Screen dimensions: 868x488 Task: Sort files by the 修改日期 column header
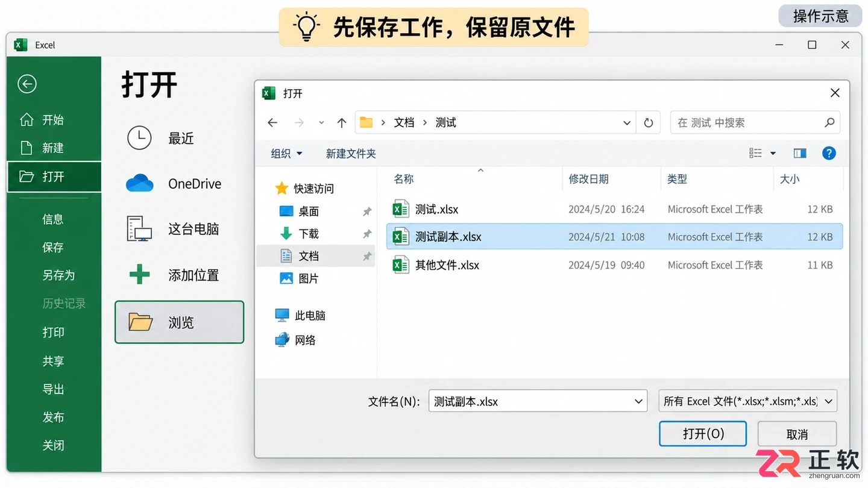(588, 179)
